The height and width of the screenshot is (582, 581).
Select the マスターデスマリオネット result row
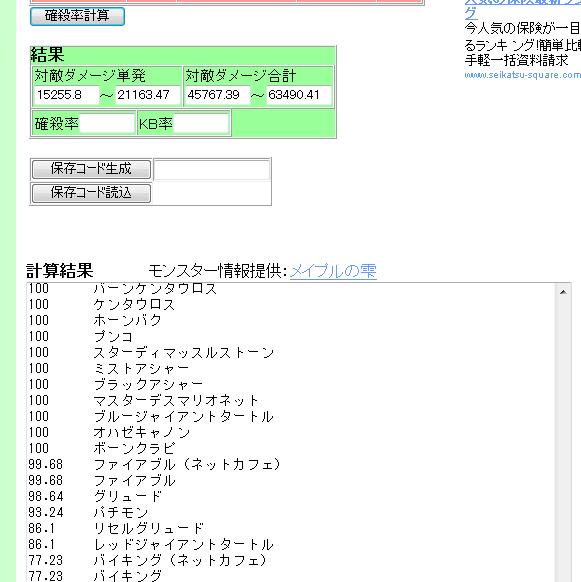[291, 400]
